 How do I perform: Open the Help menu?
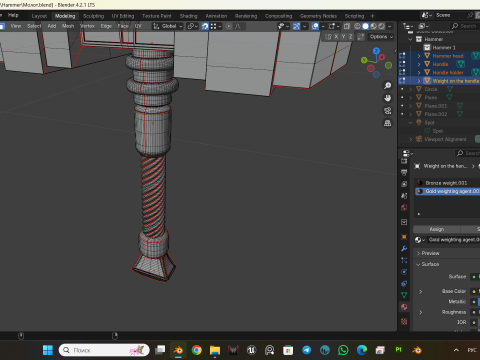pos(13,15)
